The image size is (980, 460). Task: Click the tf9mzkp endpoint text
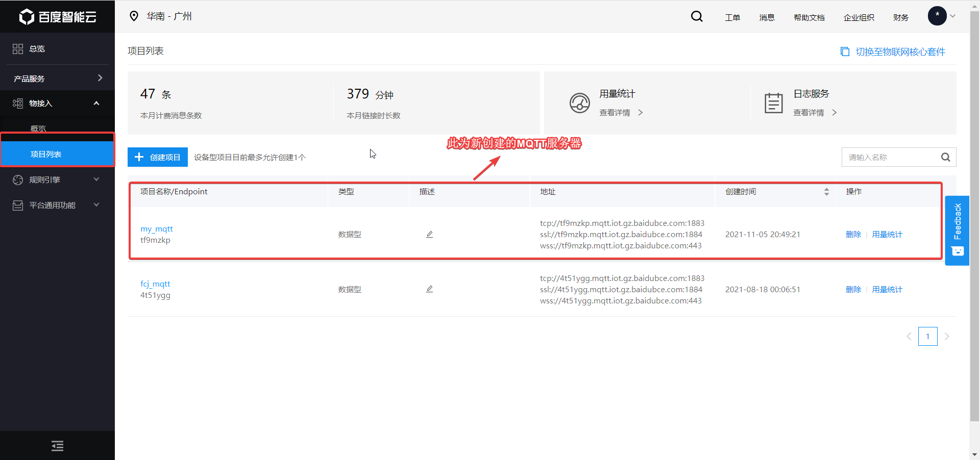click(155, 240)
